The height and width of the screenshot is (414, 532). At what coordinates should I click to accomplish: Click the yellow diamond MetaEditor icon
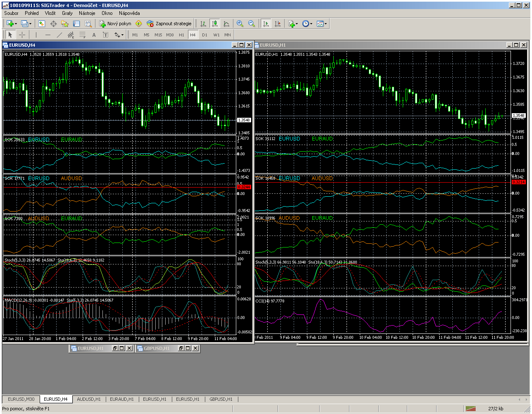(139, 24)
